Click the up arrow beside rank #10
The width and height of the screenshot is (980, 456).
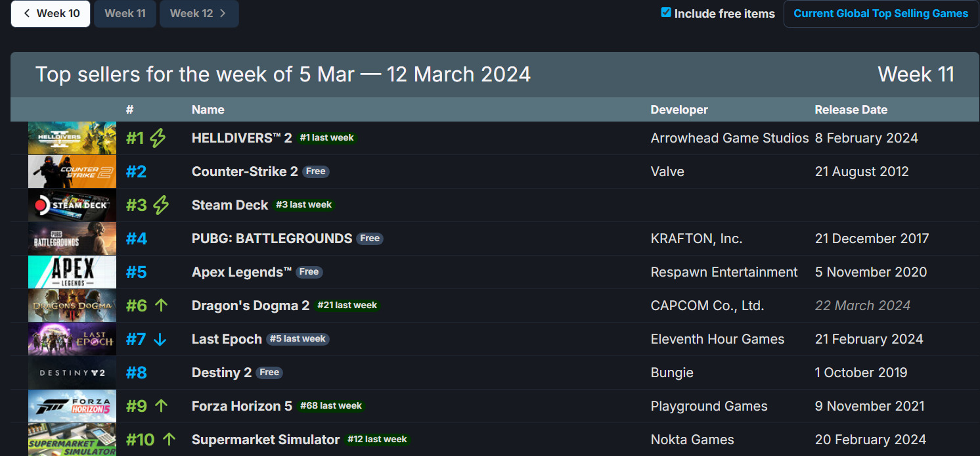[x=169, y=440]
